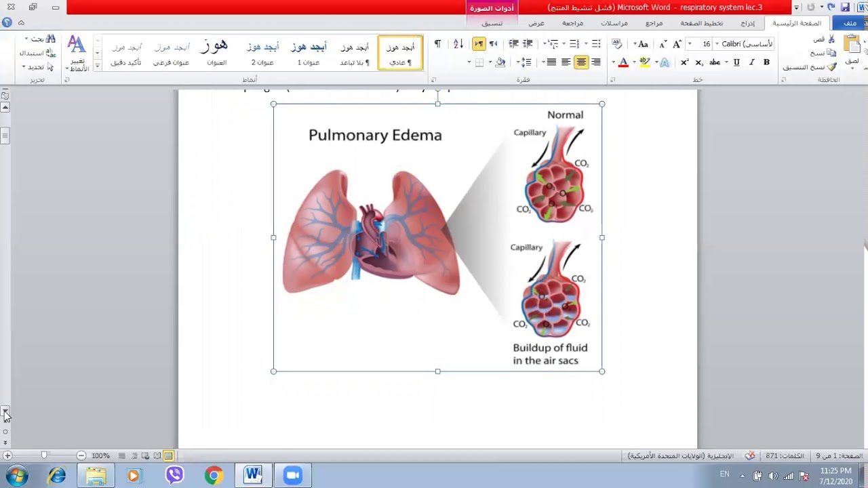Viewport: 868px width, 488px height.
Task: Open Zoom app from taskbar
Action: point(292,476)
